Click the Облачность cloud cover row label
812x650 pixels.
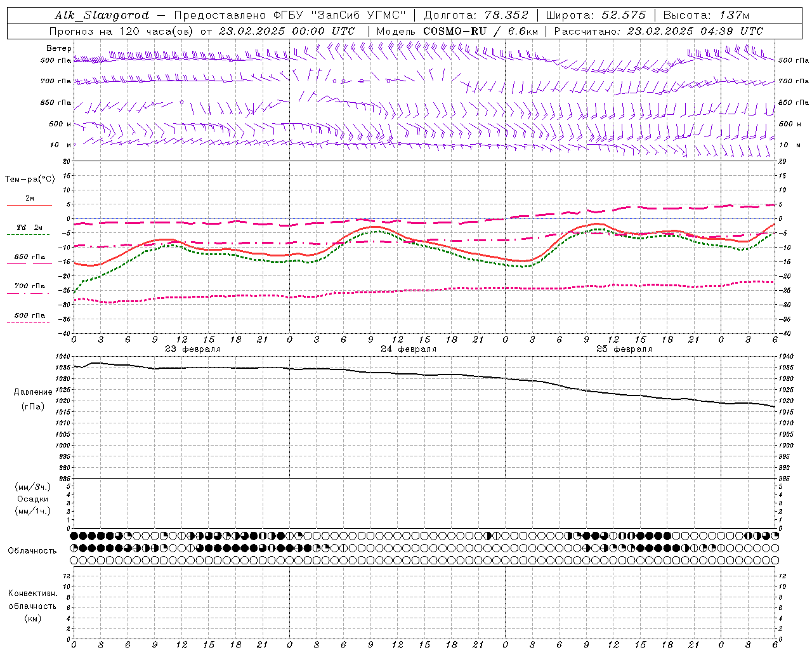[x=32, y=550]
